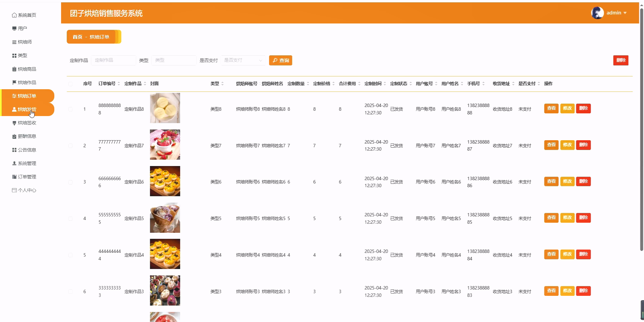Click the 首页 breadcrumb link
This screenshot has width=644, height=322.
click(x=77, y=37)
